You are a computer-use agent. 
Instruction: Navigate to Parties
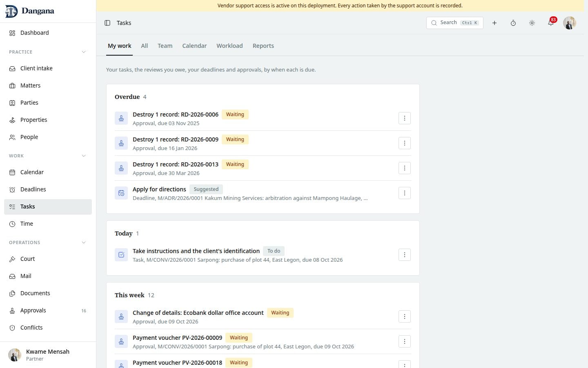pos(48,103)
